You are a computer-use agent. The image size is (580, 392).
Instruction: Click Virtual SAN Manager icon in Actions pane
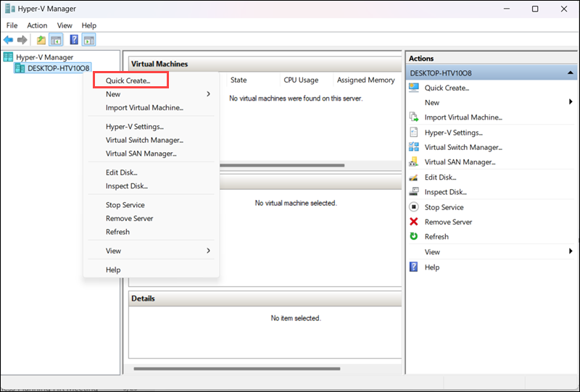click(x=414, y=162)
